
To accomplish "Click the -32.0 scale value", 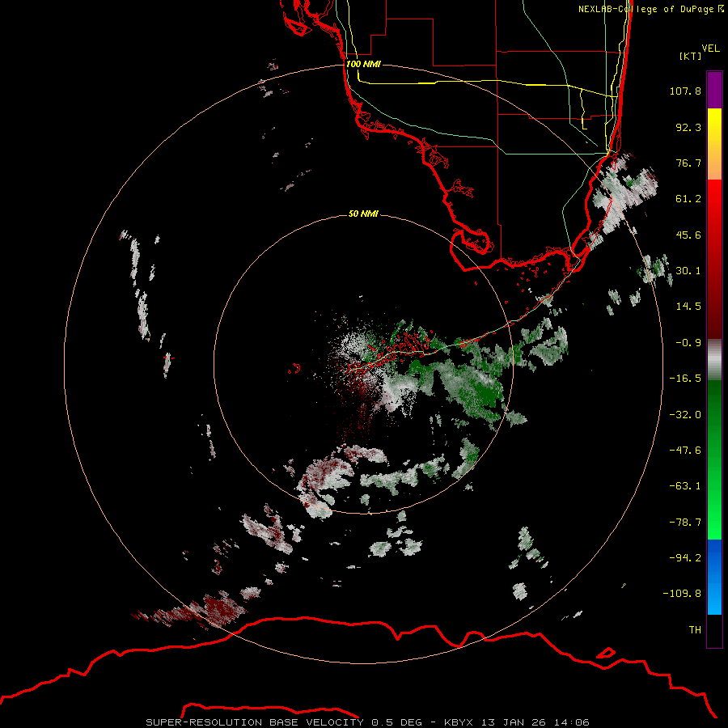I will [685, 414].
